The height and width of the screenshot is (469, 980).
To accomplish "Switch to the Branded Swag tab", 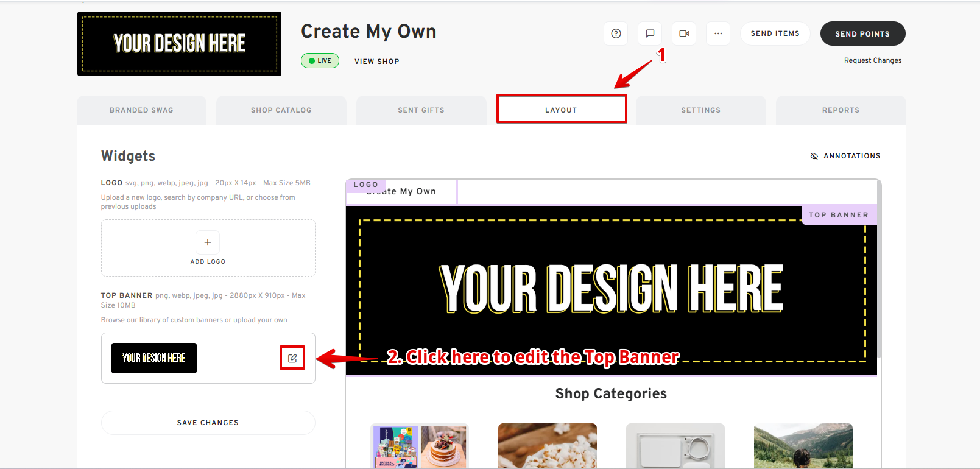I will pos(141,110).
